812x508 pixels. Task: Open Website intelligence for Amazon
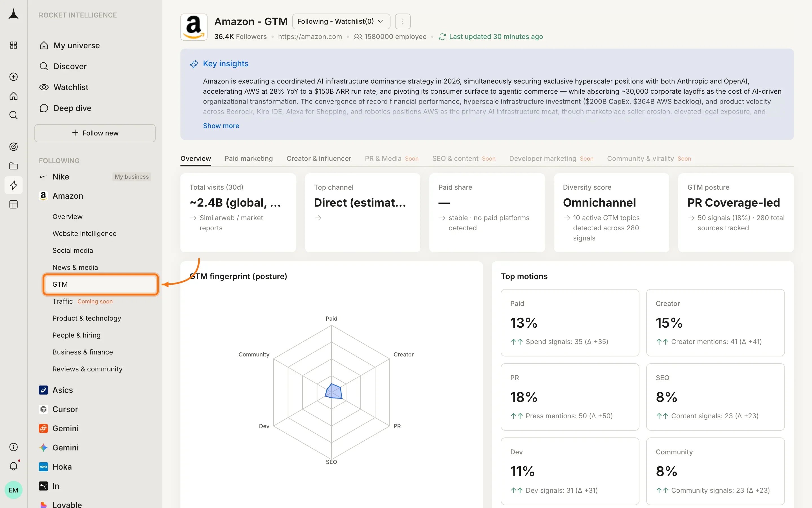tap(84, 233)
